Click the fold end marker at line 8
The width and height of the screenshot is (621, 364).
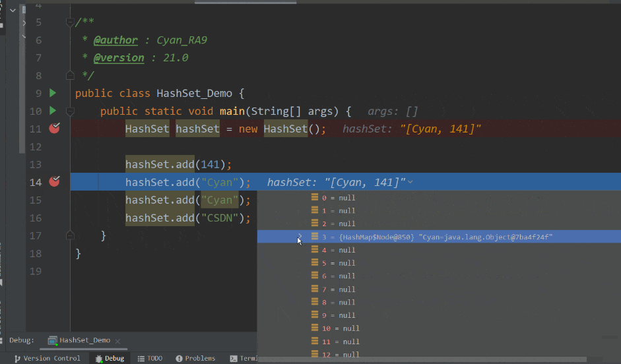(x=70, y=75)
